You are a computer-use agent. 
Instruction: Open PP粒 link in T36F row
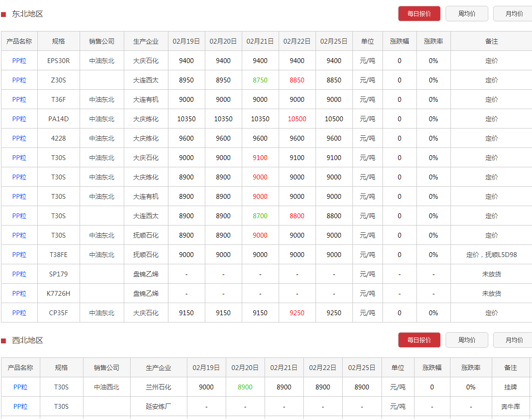pos(19,99)
